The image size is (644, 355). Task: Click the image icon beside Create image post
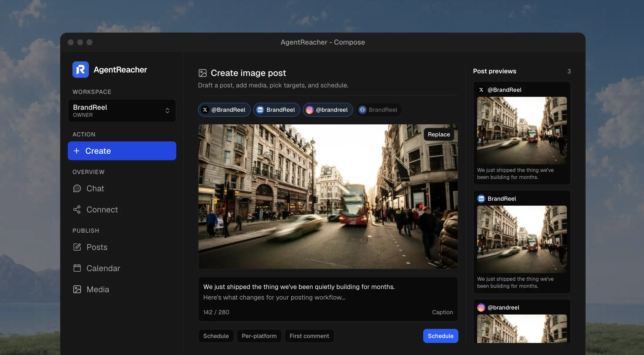203,73
